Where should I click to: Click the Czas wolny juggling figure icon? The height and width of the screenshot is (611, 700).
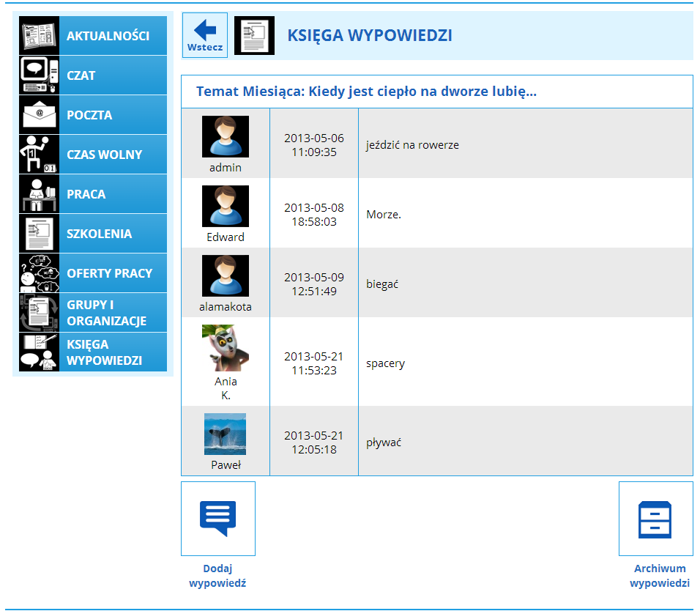40,154
